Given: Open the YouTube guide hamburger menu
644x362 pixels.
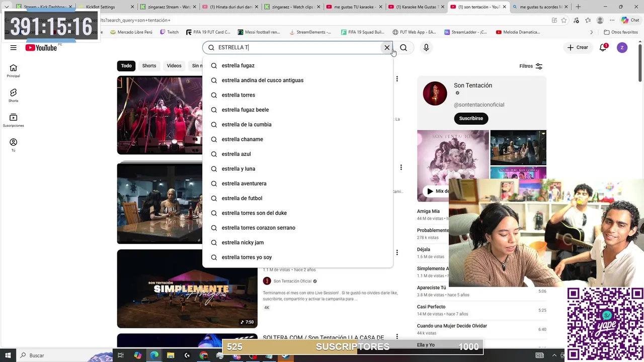Looking at the screenshot, I should click(x=14, y=48).
